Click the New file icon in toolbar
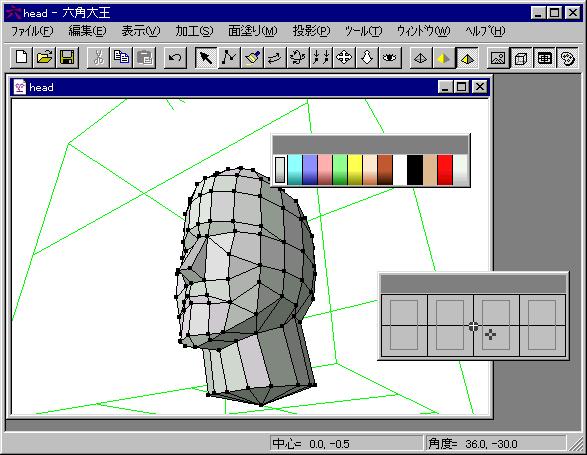The width and height of the screenshot is (587, 455). pos(21,58)
